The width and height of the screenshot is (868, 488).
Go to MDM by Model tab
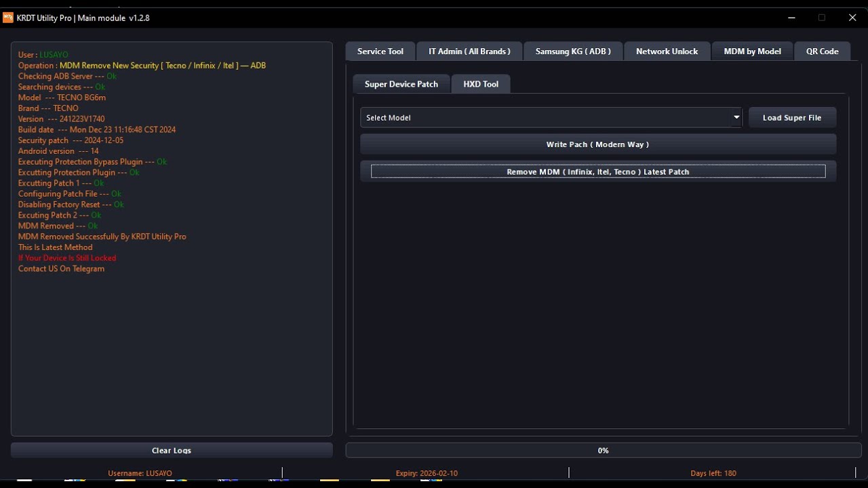tap(752, 52)
